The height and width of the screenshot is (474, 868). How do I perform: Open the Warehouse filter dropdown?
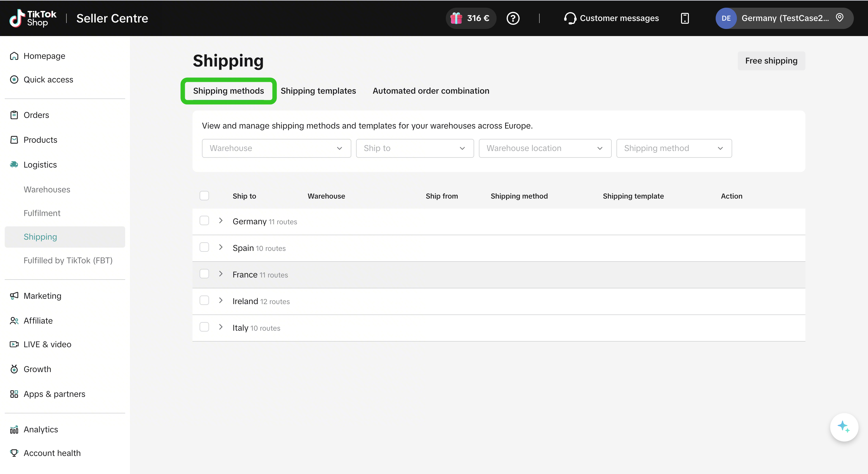coord(276,148)
